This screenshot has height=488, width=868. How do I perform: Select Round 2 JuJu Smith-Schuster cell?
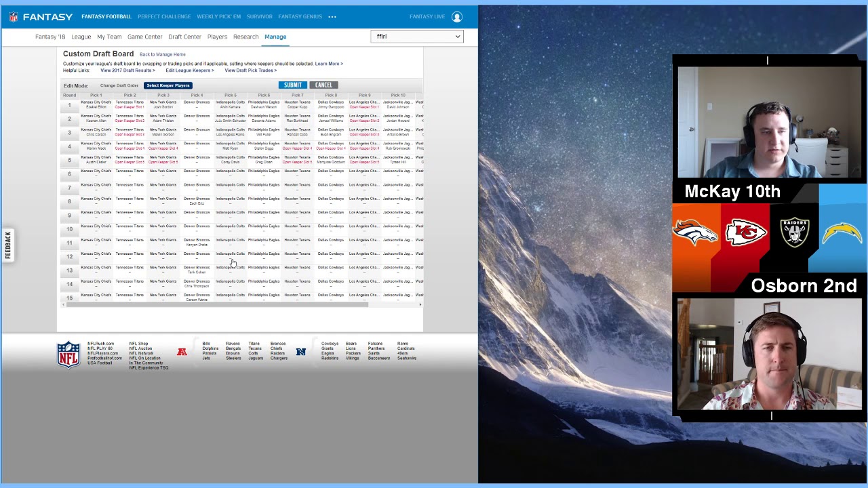[231, 119]
